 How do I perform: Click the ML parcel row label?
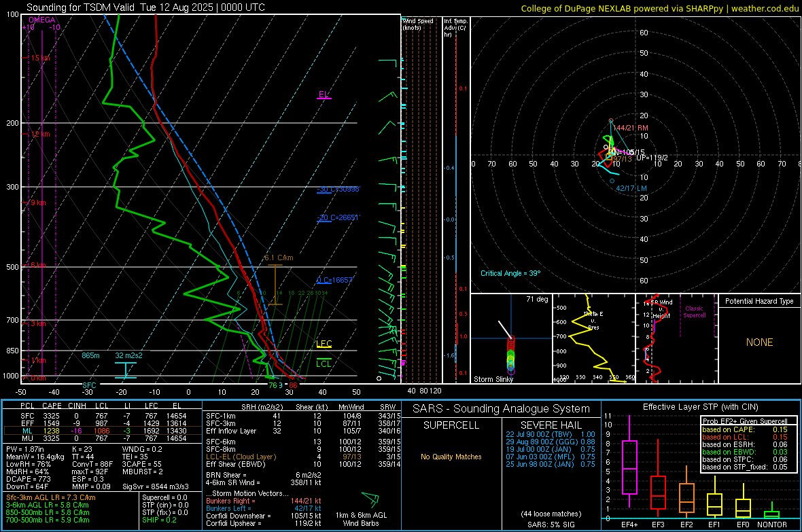27,431
